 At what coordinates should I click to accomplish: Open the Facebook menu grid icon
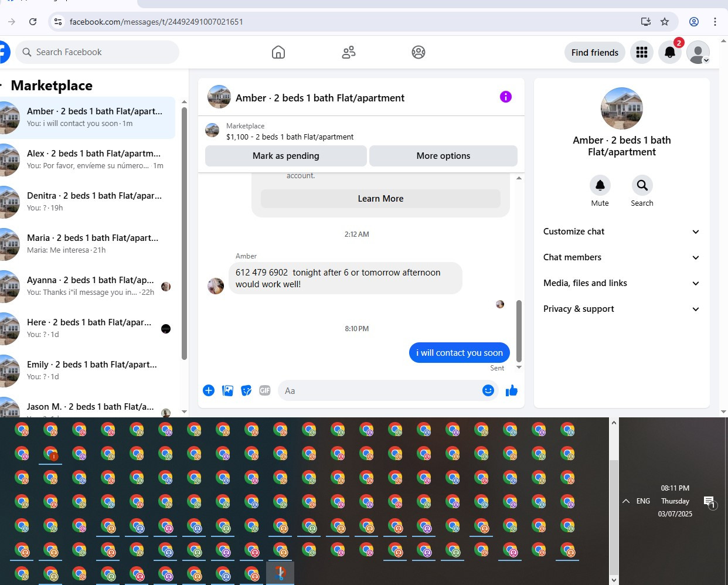click(x=642, y=52)
